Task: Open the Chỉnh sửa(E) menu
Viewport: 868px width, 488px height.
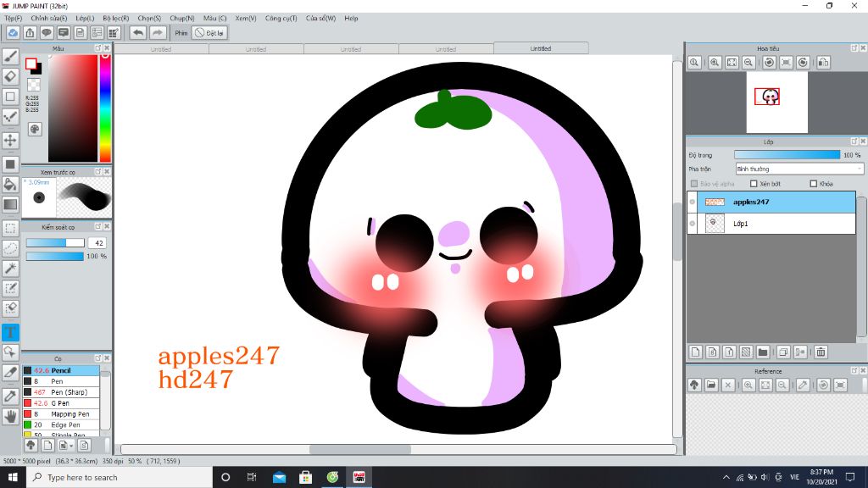Action: [x=48, y=19]
